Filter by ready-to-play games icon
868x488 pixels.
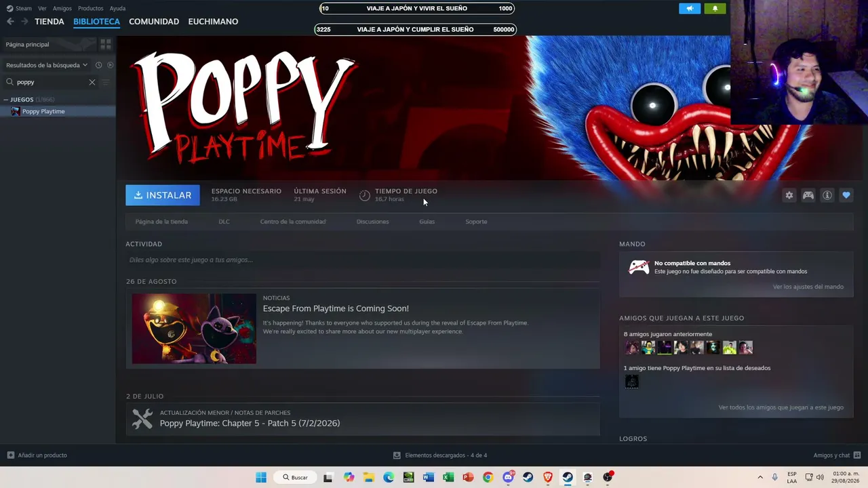110,65
